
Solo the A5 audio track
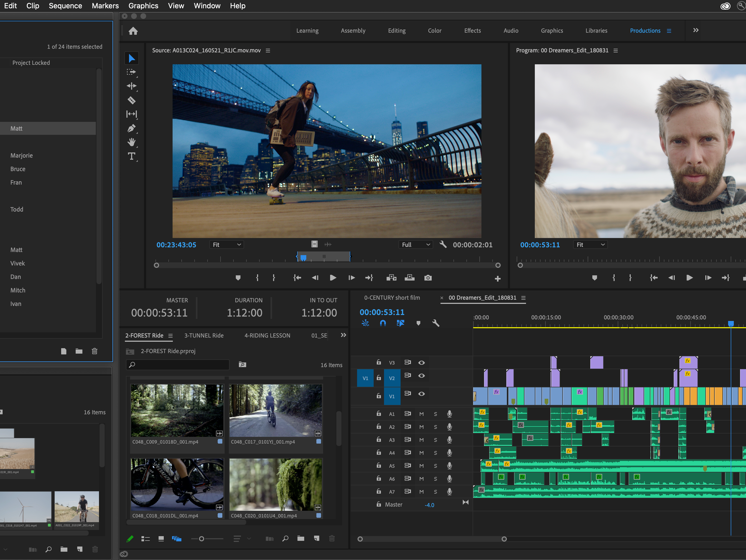click(x=435, y=466)
